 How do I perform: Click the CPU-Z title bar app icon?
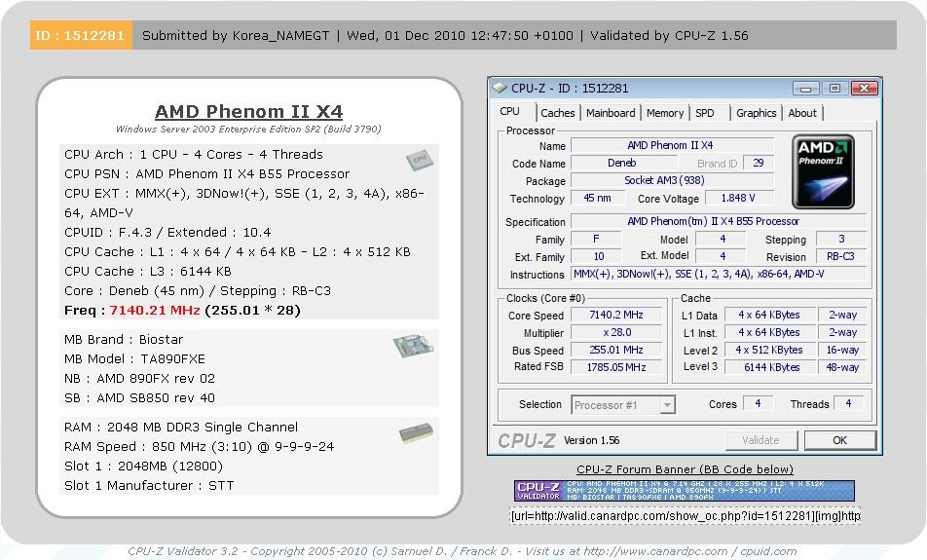501,88
